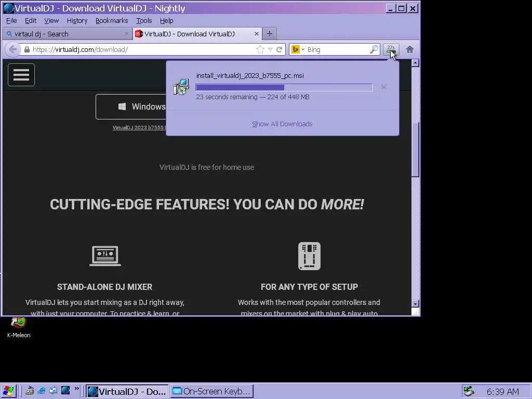Click the Bing search engine icon

pyautogui.click(x=295, y=49)
